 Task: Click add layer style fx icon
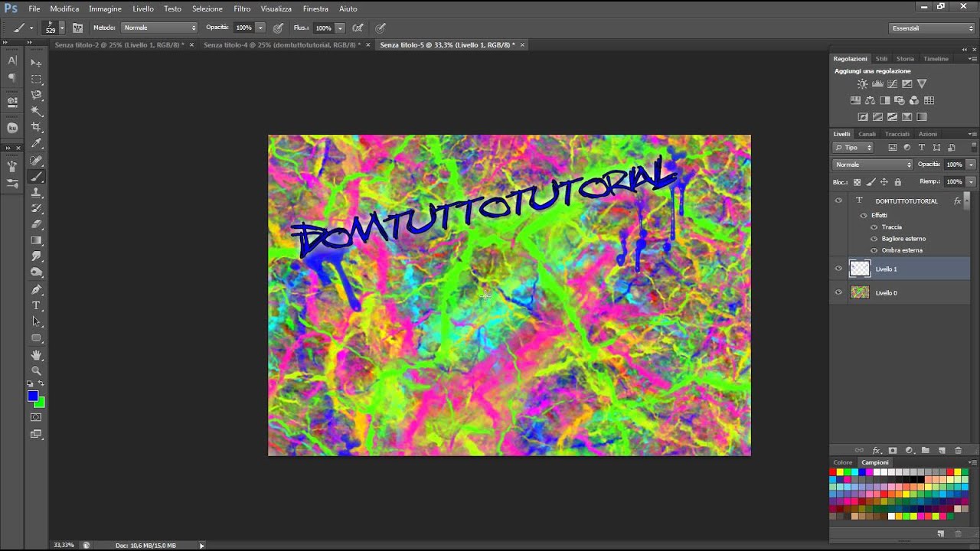877,451
